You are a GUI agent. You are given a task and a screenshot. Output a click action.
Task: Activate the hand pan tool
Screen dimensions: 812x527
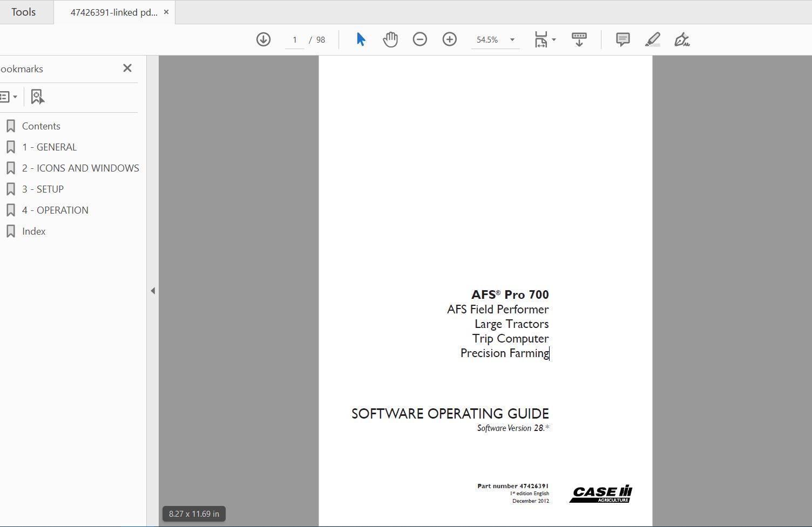390,39
